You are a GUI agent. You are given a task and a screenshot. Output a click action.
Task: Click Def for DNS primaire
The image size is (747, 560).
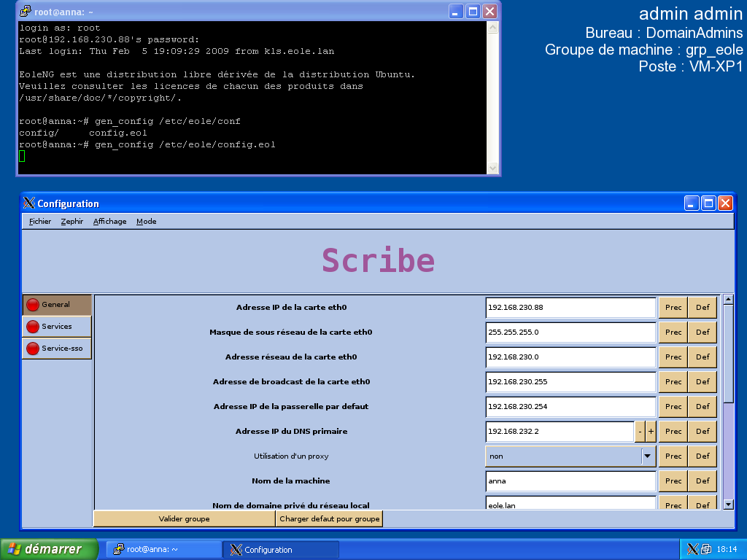coord(703,432)
